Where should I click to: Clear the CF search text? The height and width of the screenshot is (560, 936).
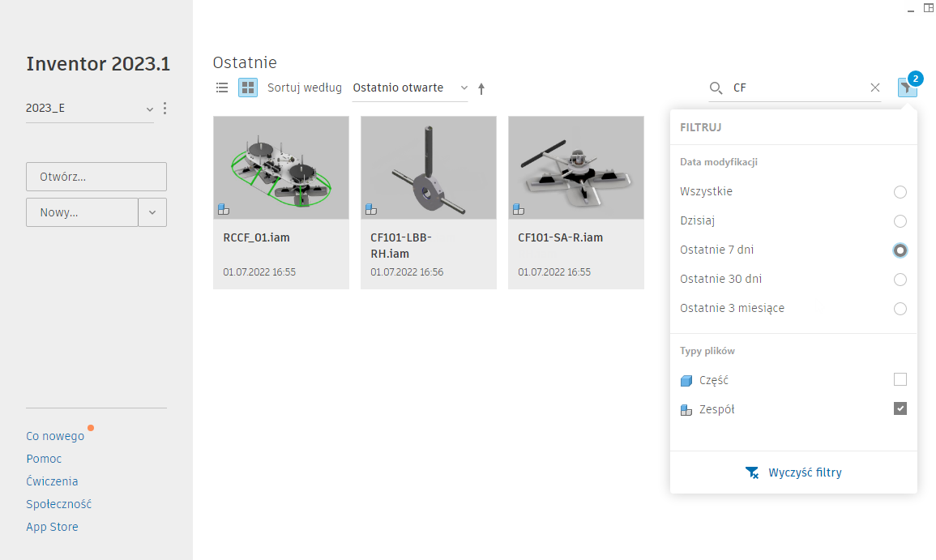(875, 88)
